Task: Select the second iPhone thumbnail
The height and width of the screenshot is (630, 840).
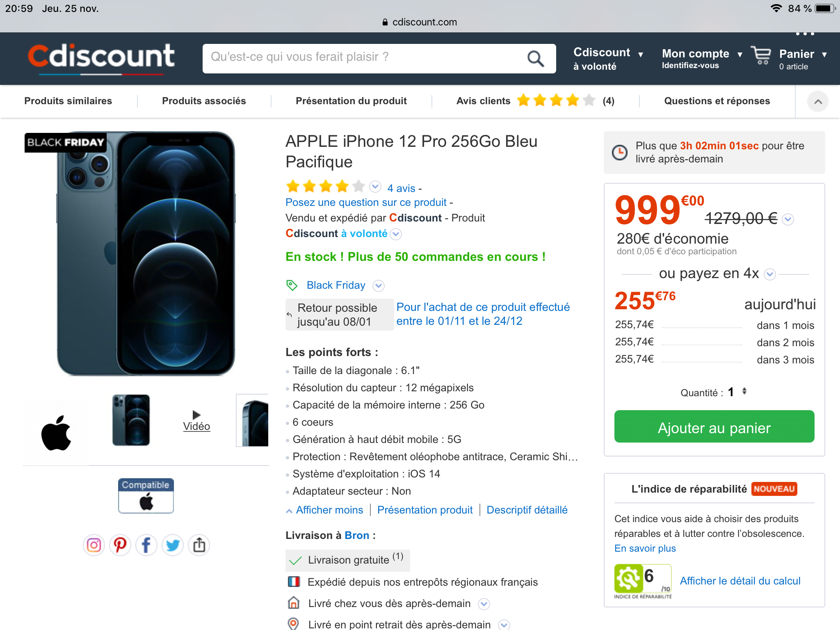Action: (131, 420)
